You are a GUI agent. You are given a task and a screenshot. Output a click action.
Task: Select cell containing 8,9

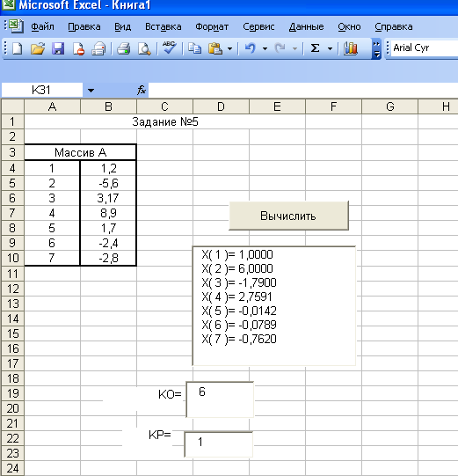pos(108,213)
